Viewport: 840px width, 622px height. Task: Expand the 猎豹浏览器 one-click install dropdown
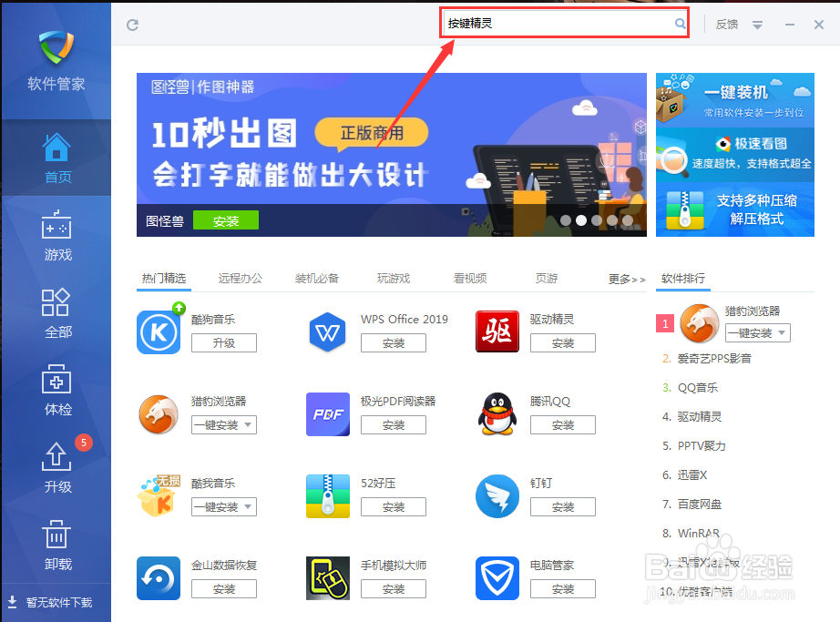(244, 424)
